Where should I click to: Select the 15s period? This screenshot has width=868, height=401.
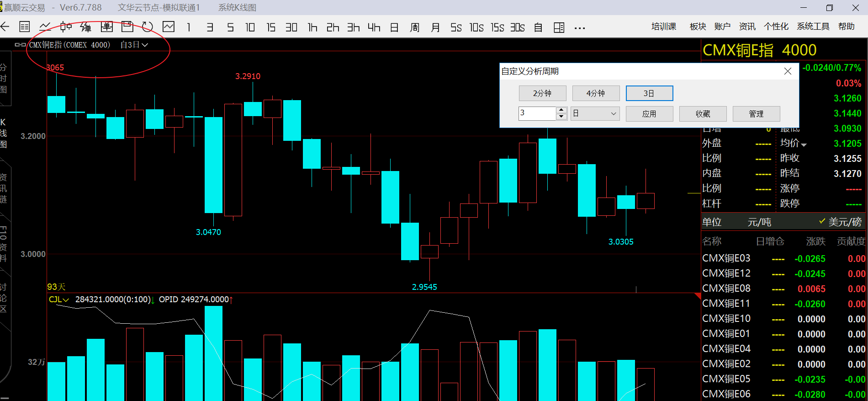498,27
